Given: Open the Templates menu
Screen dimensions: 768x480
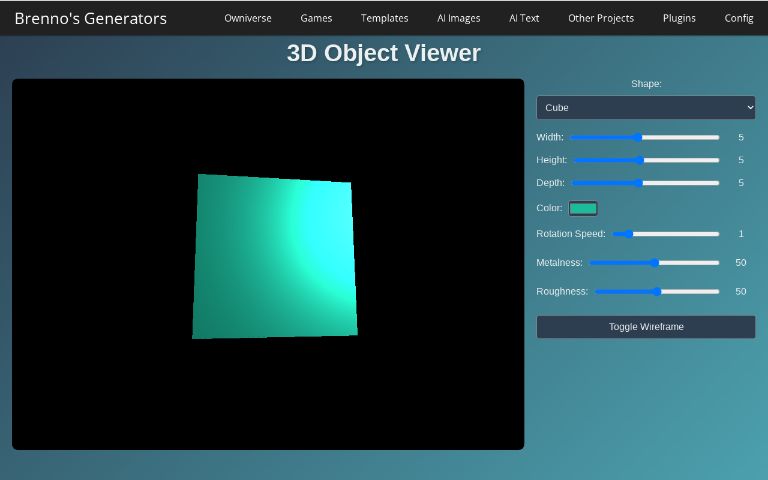Looking at the screenshot, I should [384, 18].
